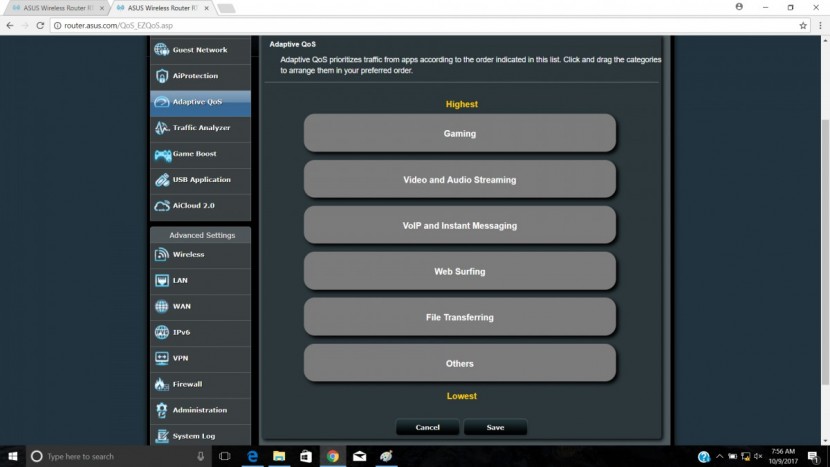Viewport: 830px width, 467px height.
Task: Click the AiCloud 2.0 cloud icon
Action: click(162, 206)
